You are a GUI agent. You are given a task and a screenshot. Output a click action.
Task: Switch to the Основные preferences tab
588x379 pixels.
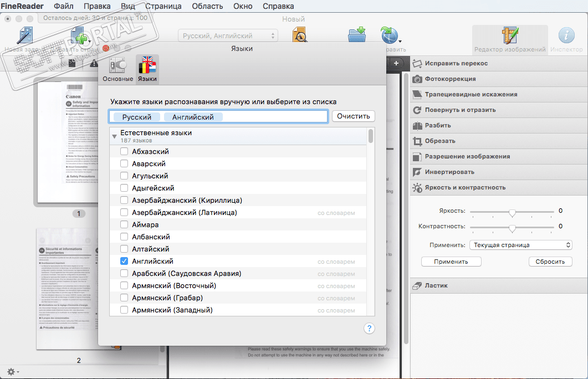[x=117, y=69]
